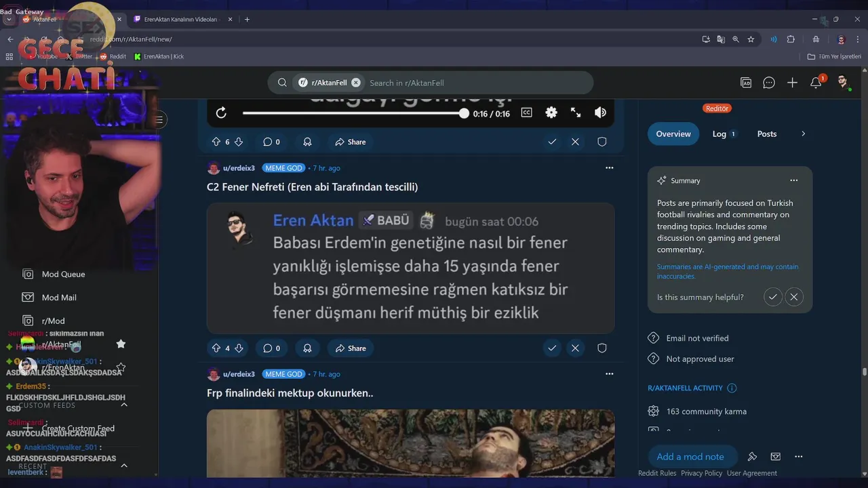Open the Frp finalindeki post image

pyautogui.click(x=410, y=443)
